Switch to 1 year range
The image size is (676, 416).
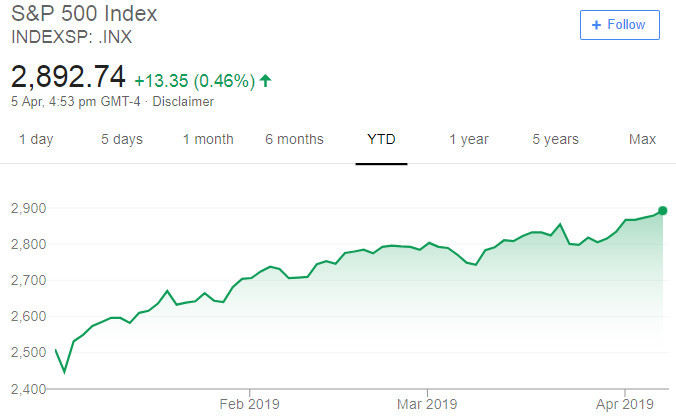click(x=469, y=139)
